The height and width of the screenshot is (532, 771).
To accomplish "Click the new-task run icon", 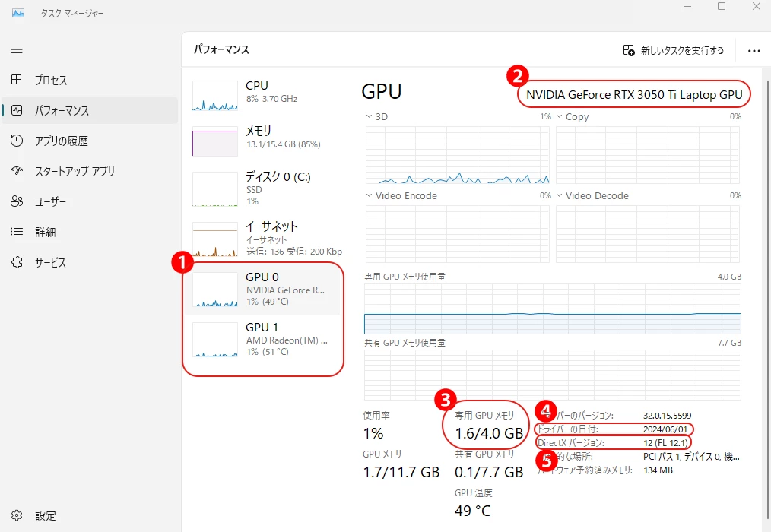I will point(629,50).
